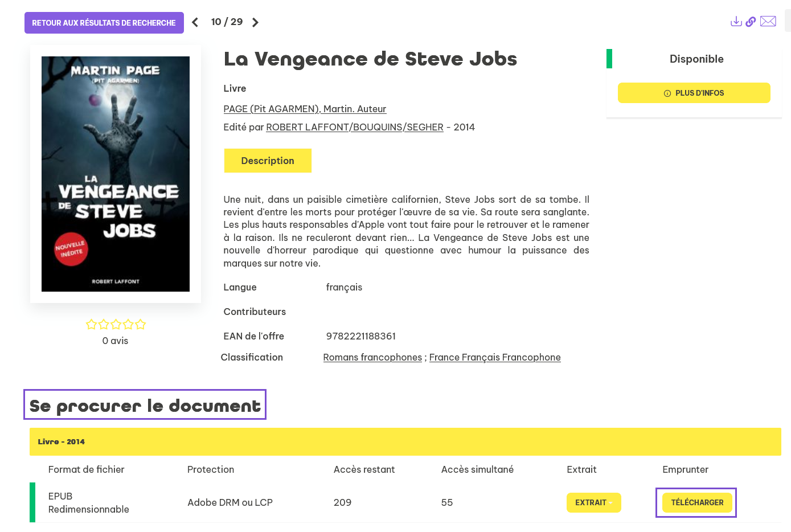
Task: Click the download icon at top right
Action: [736, 22]
